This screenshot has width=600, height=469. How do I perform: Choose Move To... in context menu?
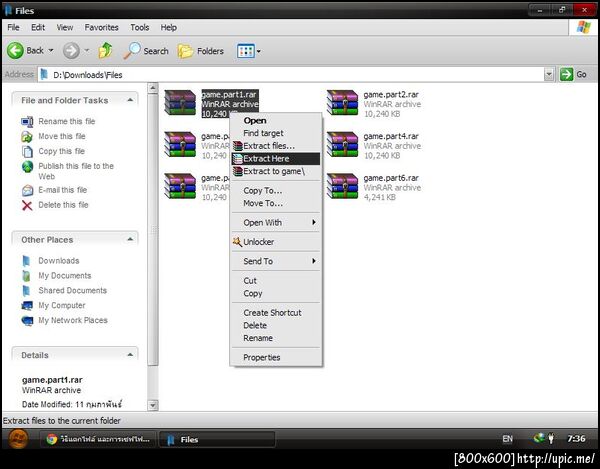tap(276, 203)
